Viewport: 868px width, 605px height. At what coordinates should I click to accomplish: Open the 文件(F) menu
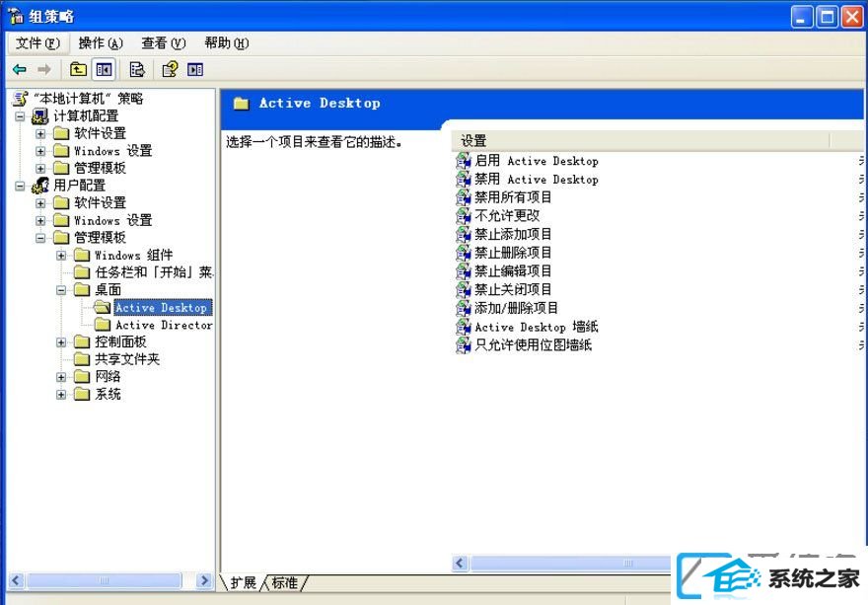(x=37, y=43)
